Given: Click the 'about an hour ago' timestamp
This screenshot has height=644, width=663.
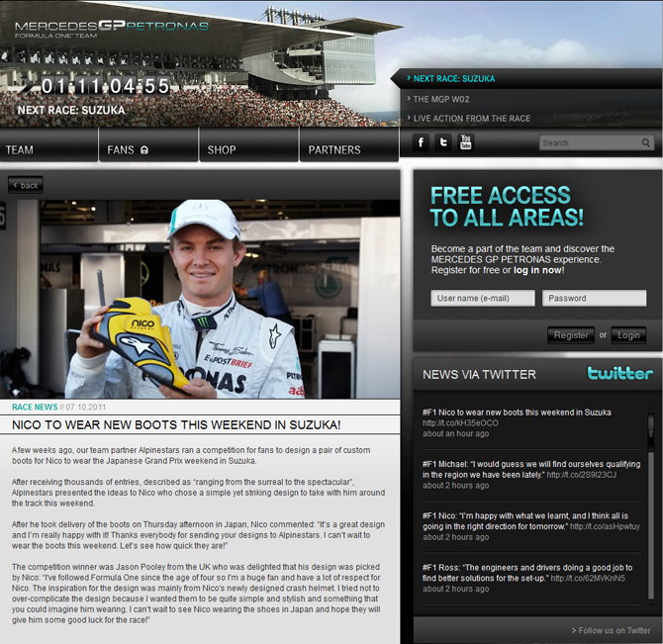Looking at the screenshot, I should click(x=456, y=433).
